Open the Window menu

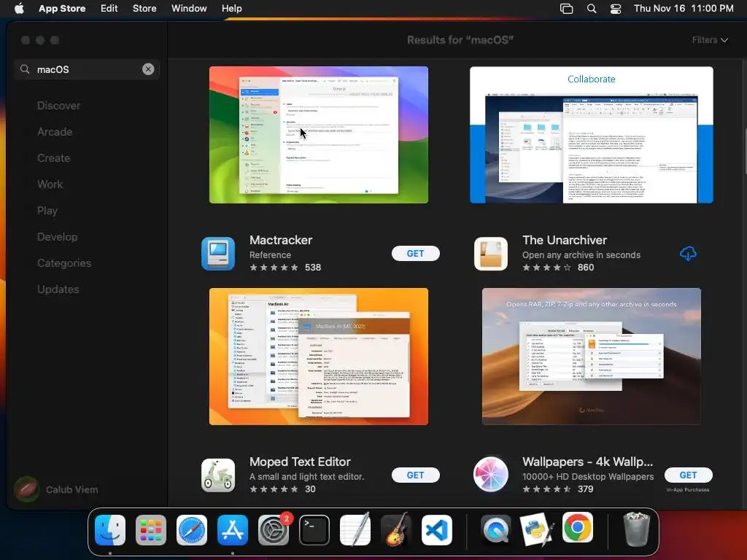(x=189, y=8)
